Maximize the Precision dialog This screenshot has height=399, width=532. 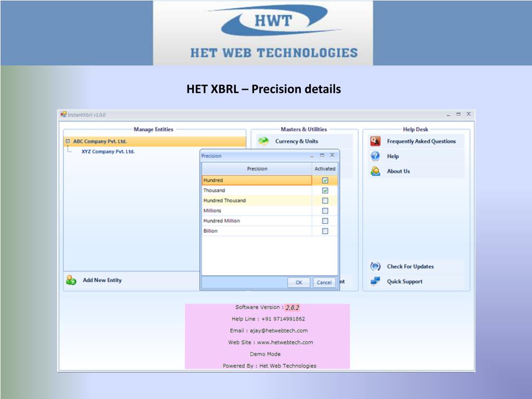(322, 155)
